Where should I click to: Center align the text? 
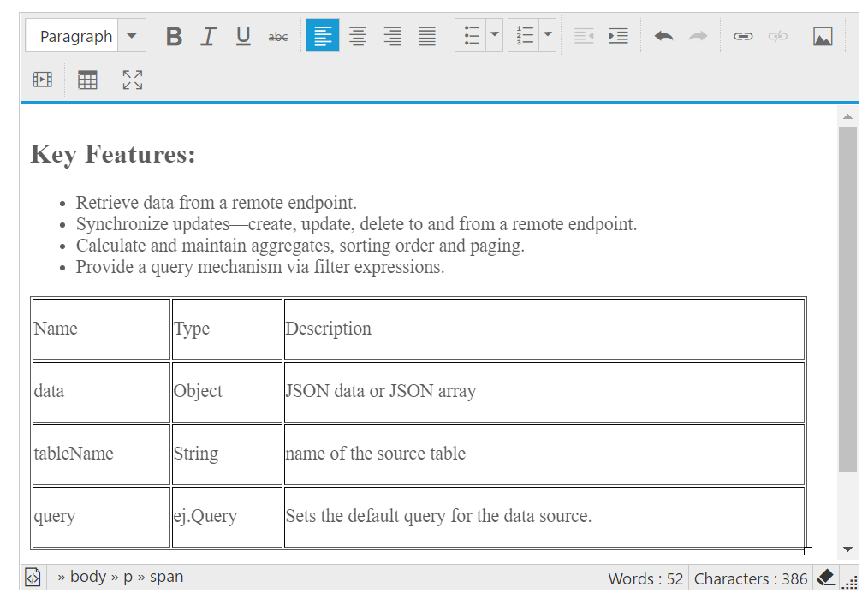tap(358, 36)
